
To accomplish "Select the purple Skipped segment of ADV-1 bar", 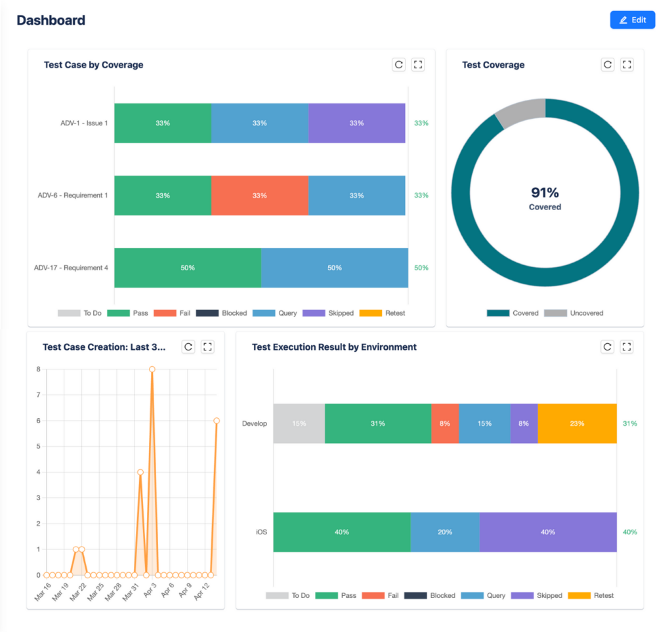I will pos(356,123).
